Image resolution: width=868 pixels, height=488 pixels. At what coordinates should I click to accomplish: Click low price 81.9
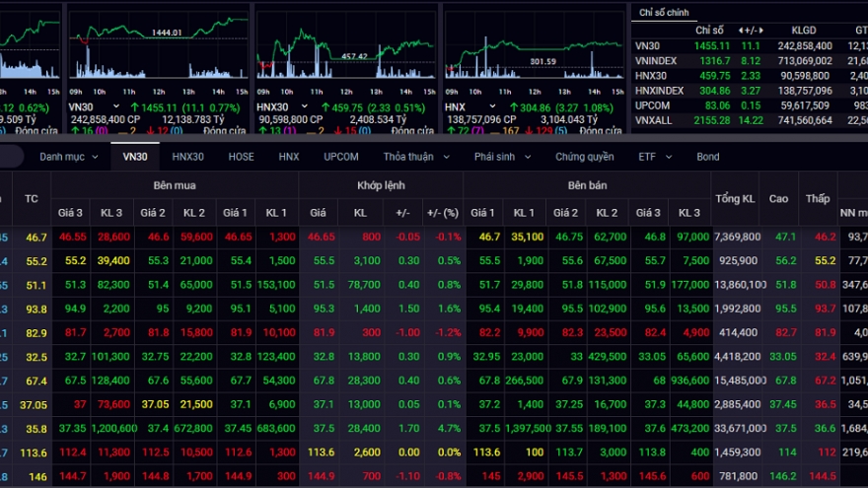[x=825, y=332]
